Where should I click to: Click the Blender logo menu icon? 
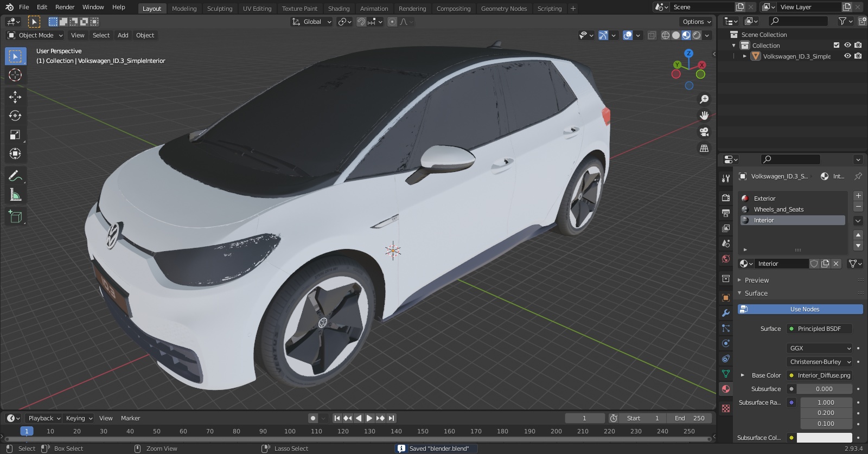[x=9, y=7]
